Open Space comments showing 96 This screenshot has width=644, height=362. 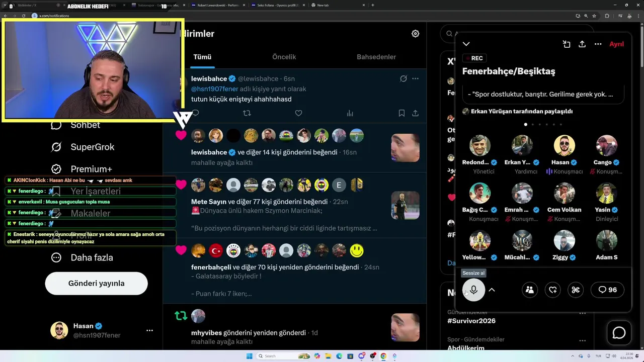click(x=607, y=290)
